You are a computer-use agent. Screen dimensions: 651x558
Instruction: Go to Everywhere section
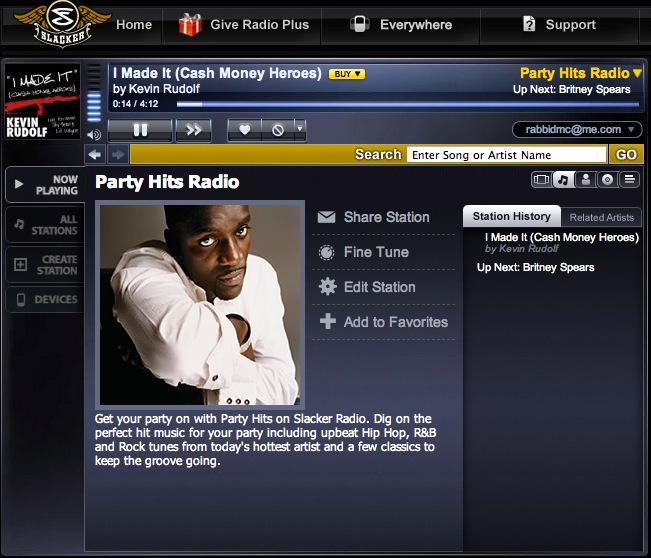coord(416,25)
